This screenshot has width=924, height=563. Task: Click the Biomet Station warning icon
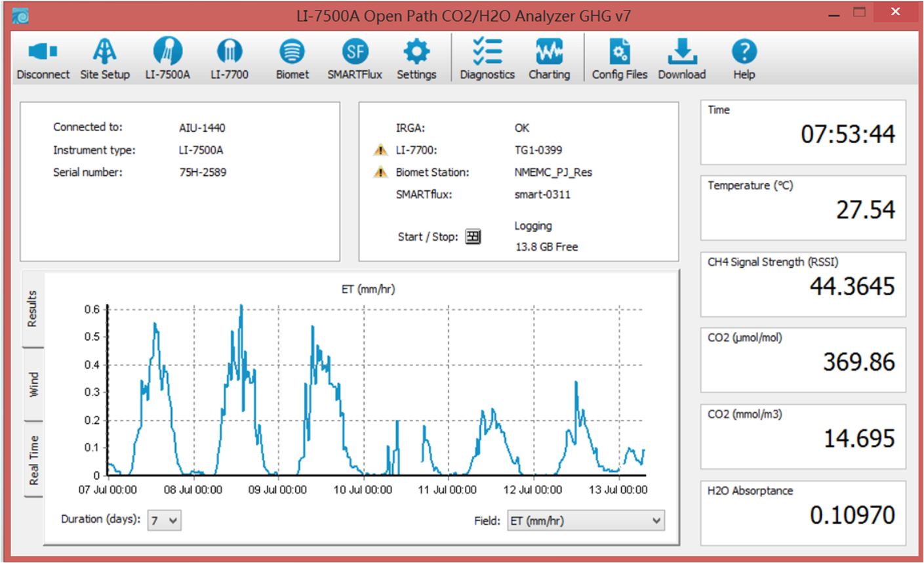pos(380,173)
